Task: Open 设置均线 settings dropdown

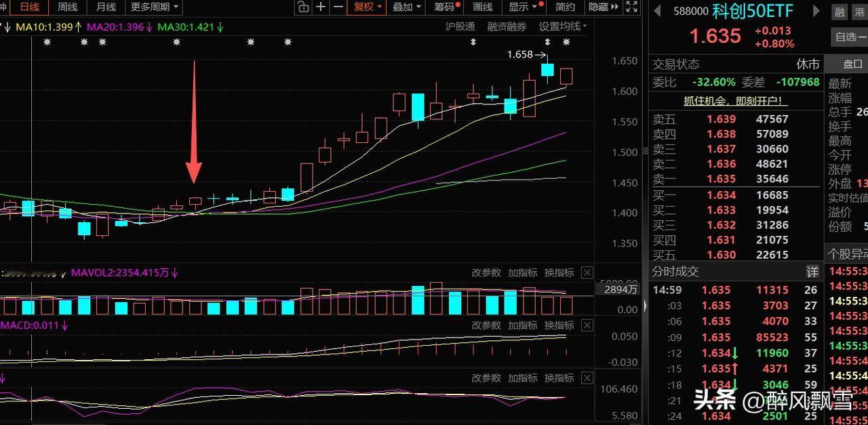Action: click(563, 26)
